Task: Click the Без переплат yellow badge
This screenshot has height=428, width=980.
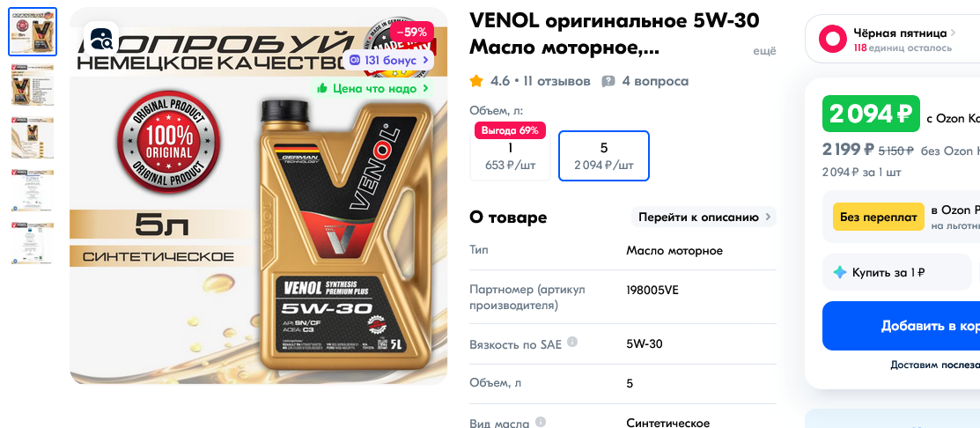Action: [x=878, y=218]
